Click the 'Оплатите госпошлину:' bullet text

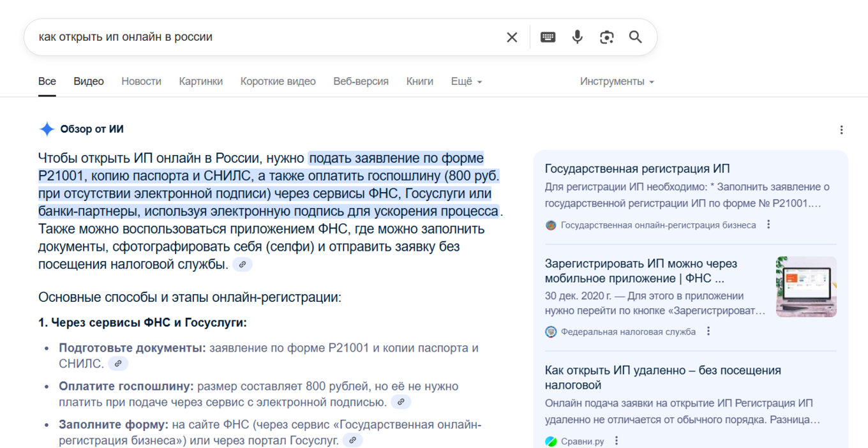(x=126, y=387)
